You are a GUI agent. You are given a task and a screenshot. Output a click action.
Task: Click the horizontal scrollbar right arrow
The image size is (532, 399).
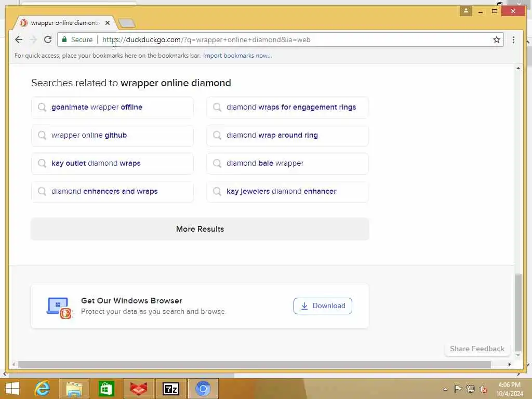[509, 364]
